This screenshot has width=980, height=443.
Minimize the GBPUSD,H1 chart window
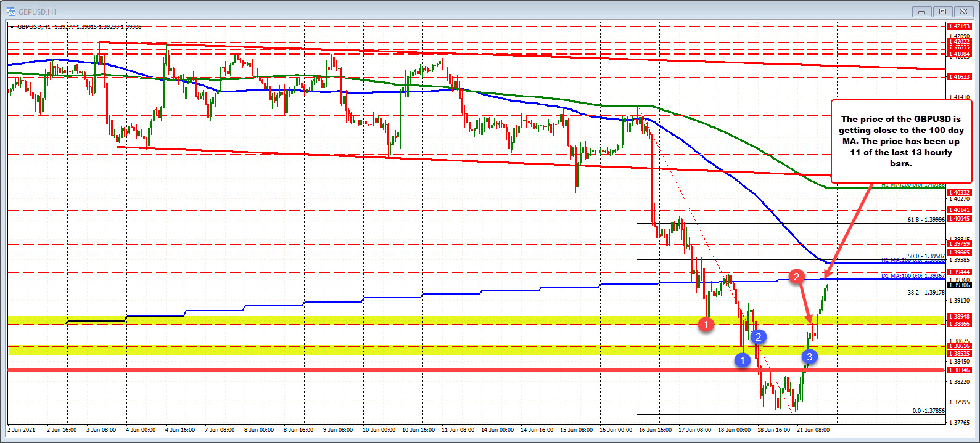click(922, 11)
